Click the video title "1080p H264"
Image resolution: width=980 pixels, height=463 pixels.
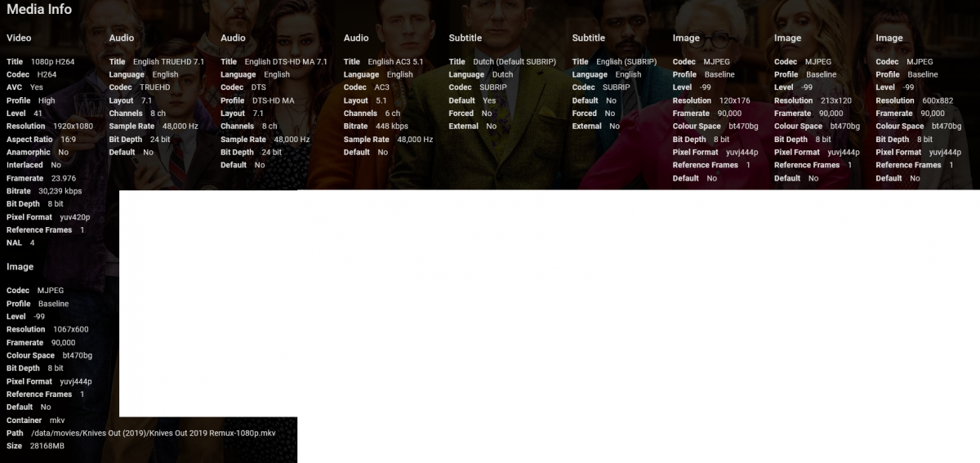tap(52, 62)
